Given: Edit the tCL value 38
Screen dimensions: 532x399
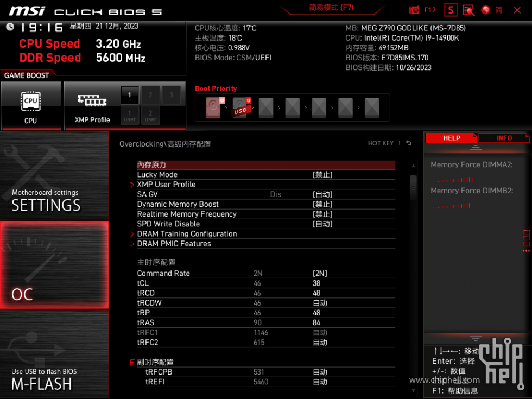Looking at the screenshot, I should (x=316, y=283).
